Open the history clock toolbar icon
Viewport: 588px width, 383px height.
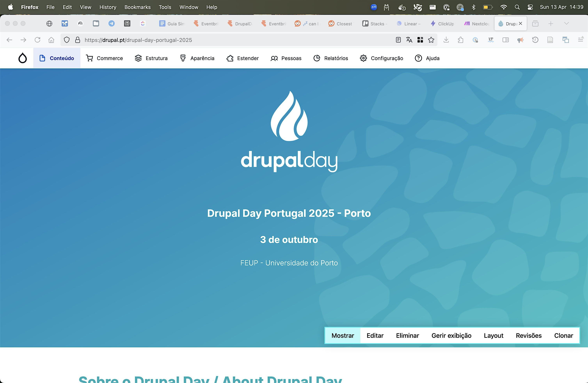point(535,40)
